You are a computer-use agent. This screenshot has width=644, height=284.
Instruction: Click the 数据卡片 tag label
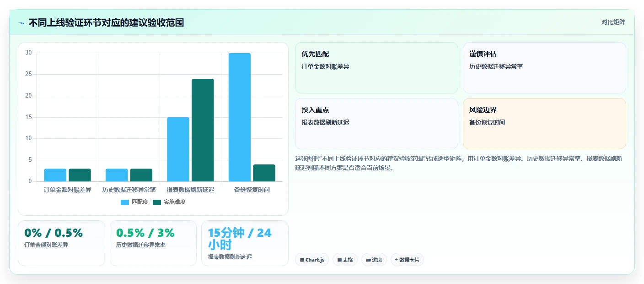[409, 260]
